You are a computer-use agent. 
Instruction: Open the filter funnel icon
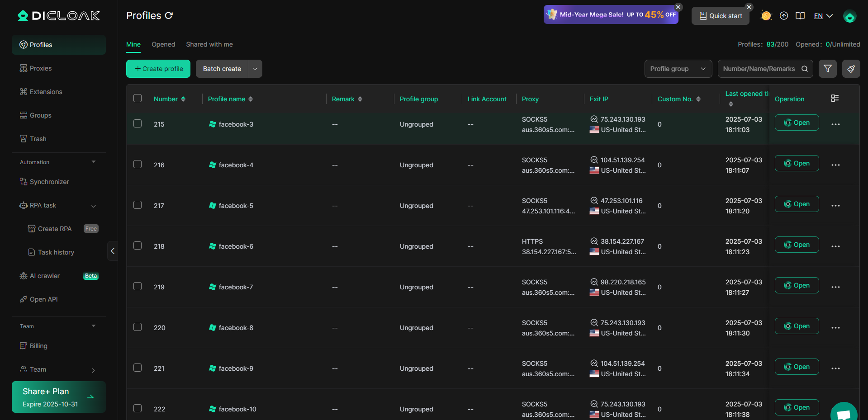coord(827,69)
